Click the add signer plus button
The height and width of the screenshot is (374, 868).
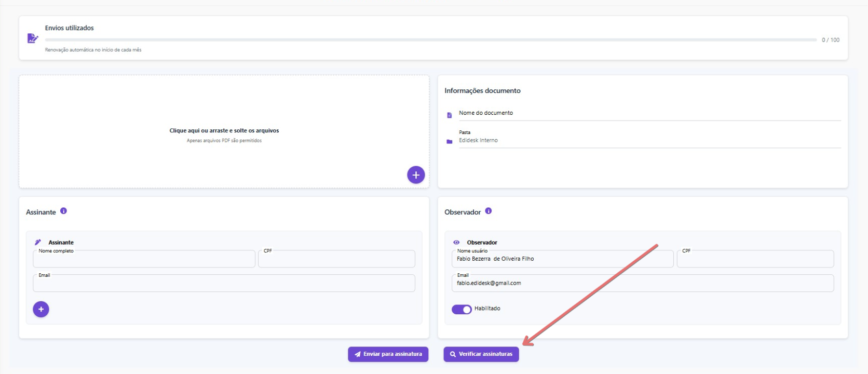tap(41, 310)
